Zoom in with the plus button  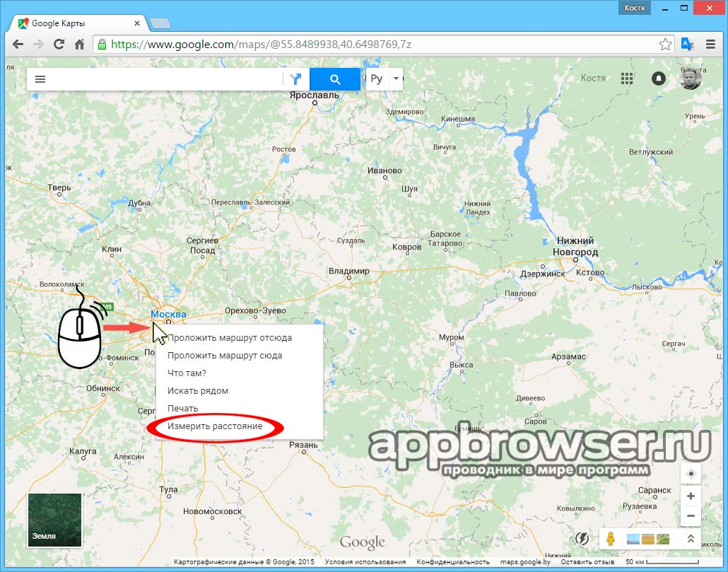691,496
